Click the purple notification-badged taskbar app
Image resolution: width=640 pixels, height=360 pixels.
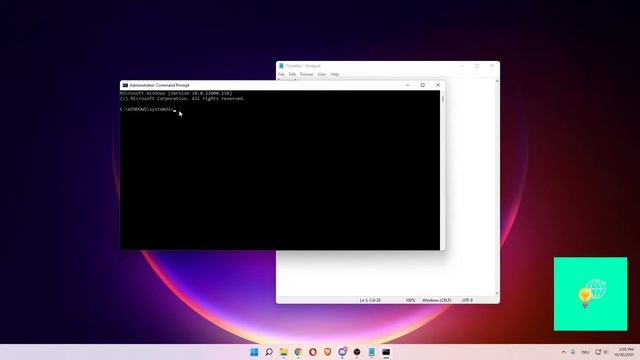tap(342, 351)
